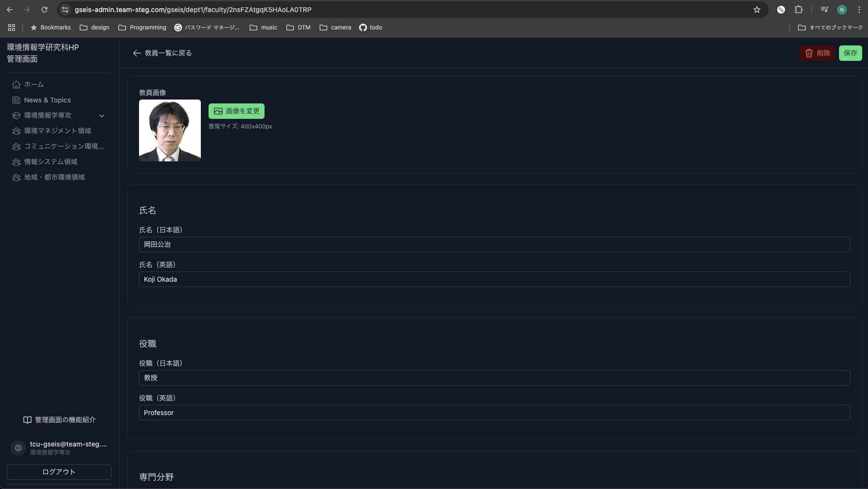Click the 画像を変更 button
This screenshot has width=868, height=489.
[237, 111]
